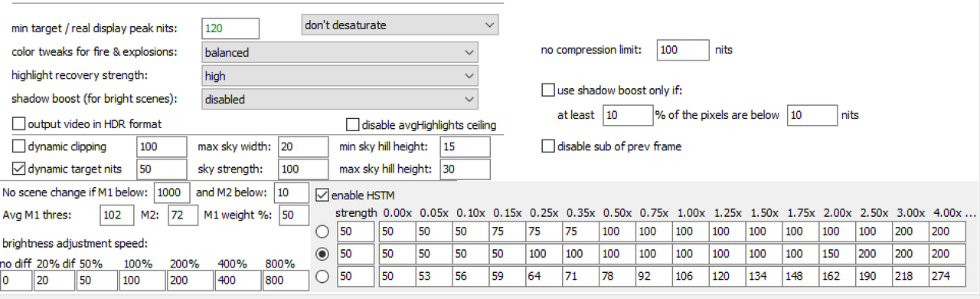
Task: Check disable avgHighlights ceiling
Action: (352, 124)
